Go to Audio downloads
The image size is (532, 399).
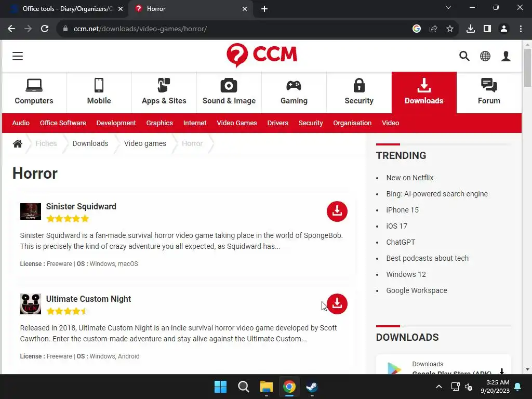coord(21,123)
